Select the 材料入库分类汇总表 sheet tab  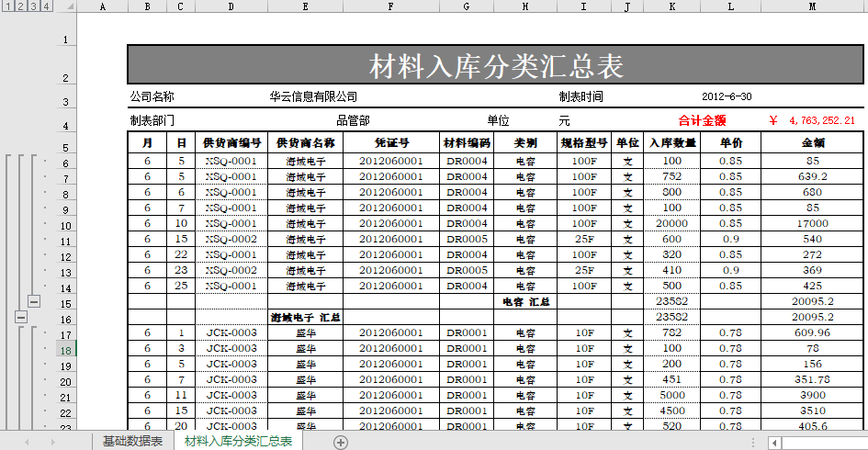coord(238,442)
